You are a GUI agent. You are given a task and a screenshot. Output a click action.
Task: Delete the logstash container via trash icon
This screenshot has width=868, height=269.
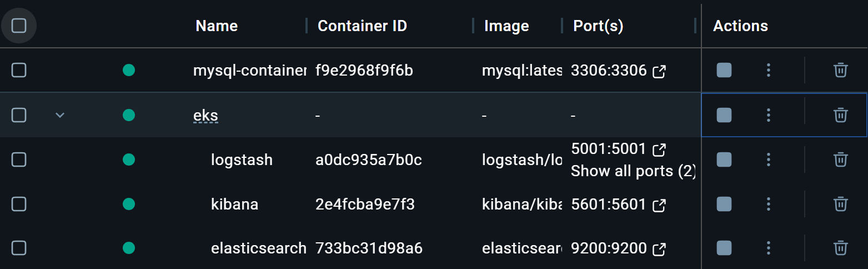[840, 160]
